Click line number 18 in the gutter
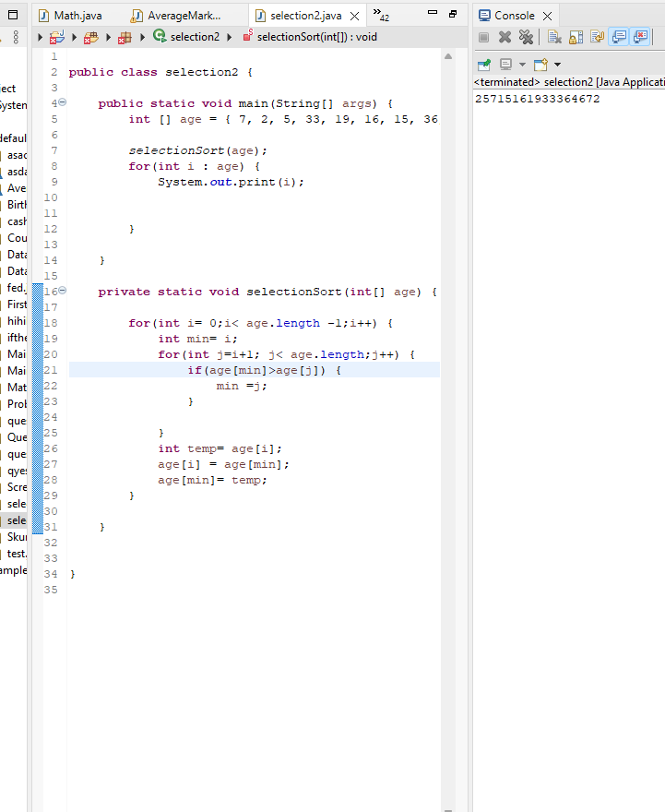 (51, 323)
